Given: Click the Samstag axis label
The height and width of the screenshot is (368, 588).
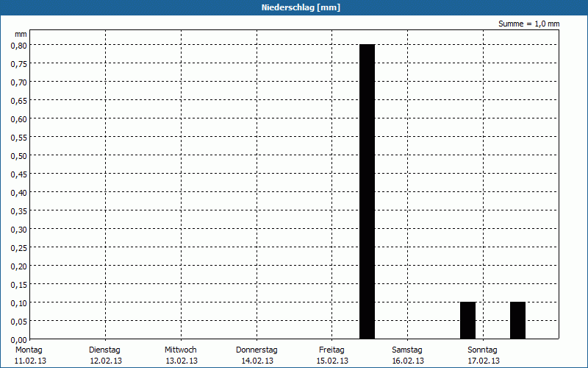Looking at the screenshot, I should pos(407,350).
